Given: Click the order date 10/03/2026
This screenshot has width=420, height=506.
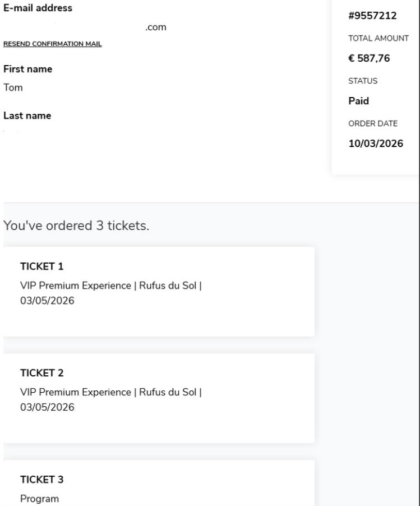Looking at the screenshot, I should [376, 144].
